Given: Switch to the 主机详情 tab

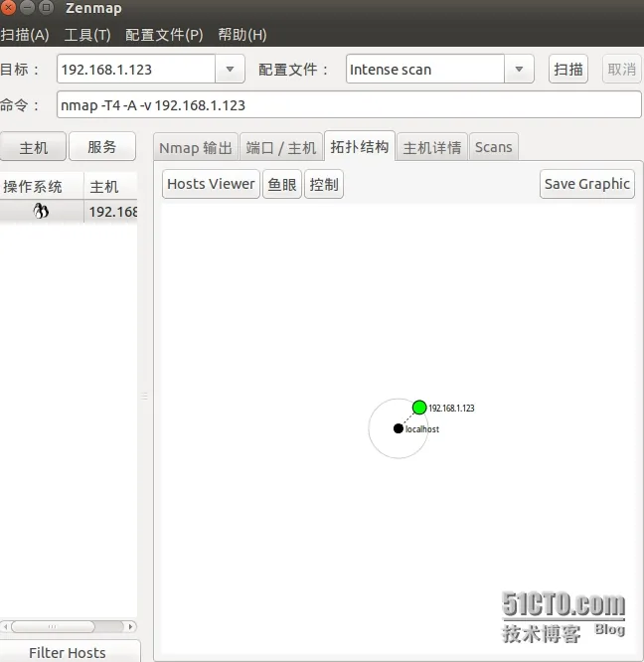Looking at the screenshot, I should (x=432, y=148).
